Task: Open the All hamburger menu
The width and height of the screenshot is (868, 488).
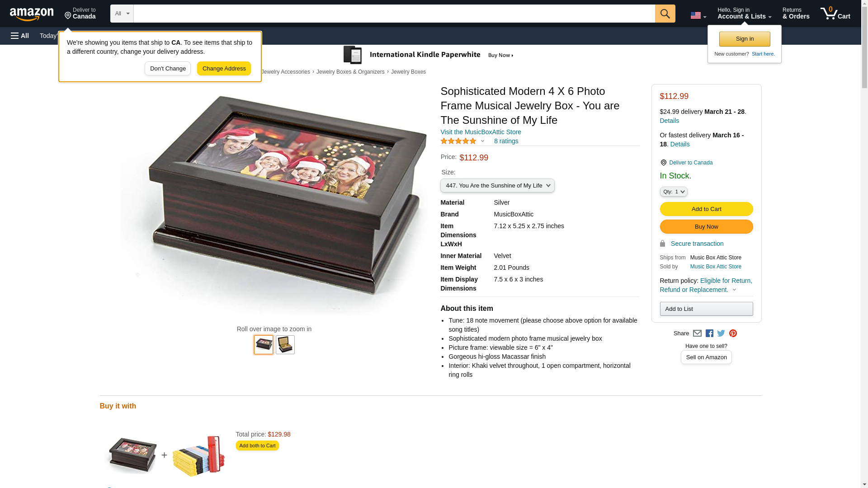Action: pyautogui.click(x=20, y=36)
